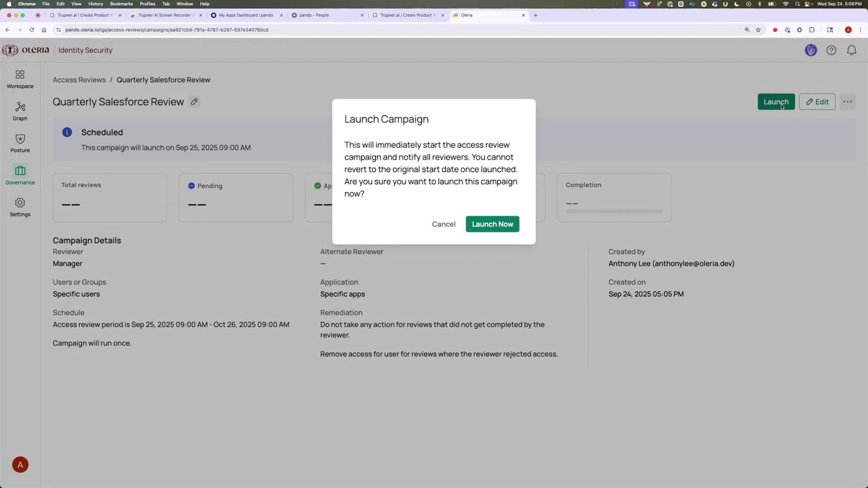Open the Chrome profile avatar menu

tap(848, 30)
